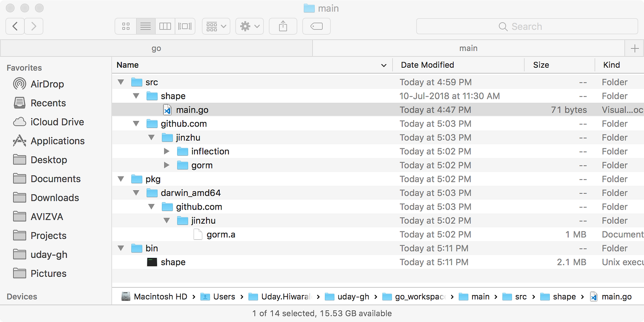Switch to the 'go' tab
644x322 pixels.
point(156,48)
